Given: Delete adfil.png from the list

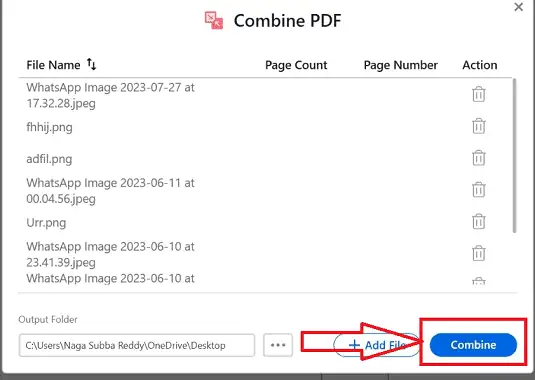Looking at the screenshot, I should click(479, 158).
